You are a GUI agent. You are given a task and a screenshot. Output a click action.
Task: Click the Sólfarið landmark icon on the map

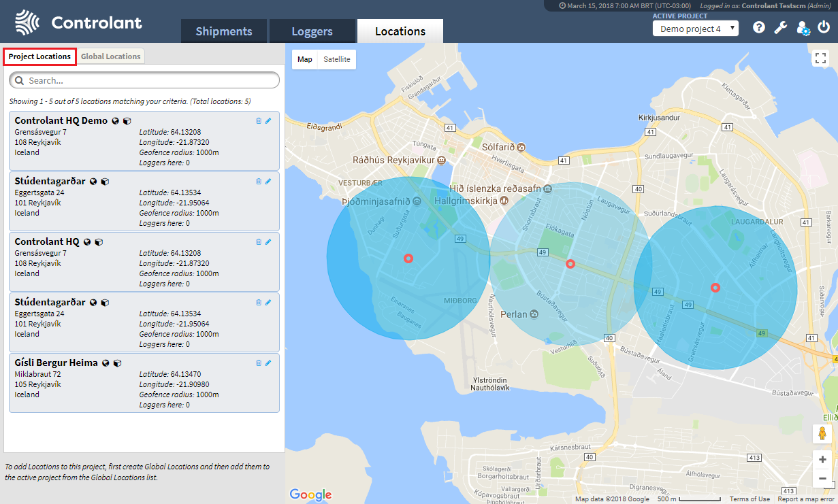(x=521, y=147)
